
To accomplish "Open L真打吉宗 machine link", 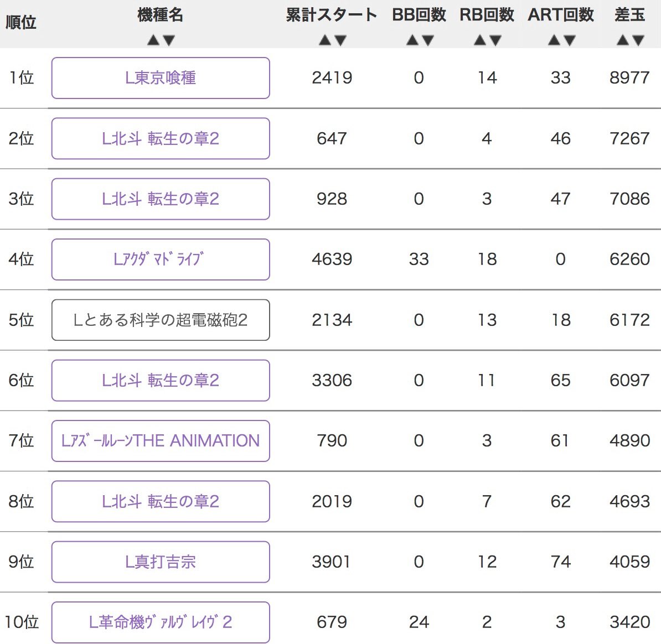I will (x=161, y=562).
